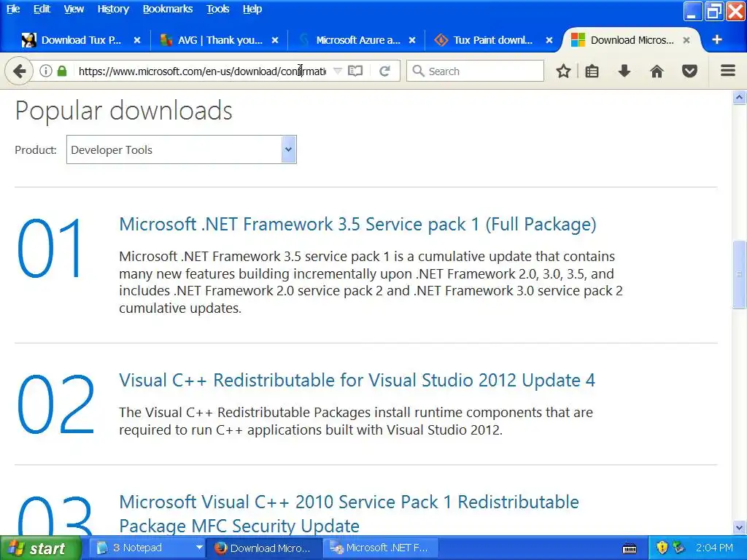Click the vertical scrollbar thumb
This screenshot has height=560, width=747.
click(x=739, y=274)
